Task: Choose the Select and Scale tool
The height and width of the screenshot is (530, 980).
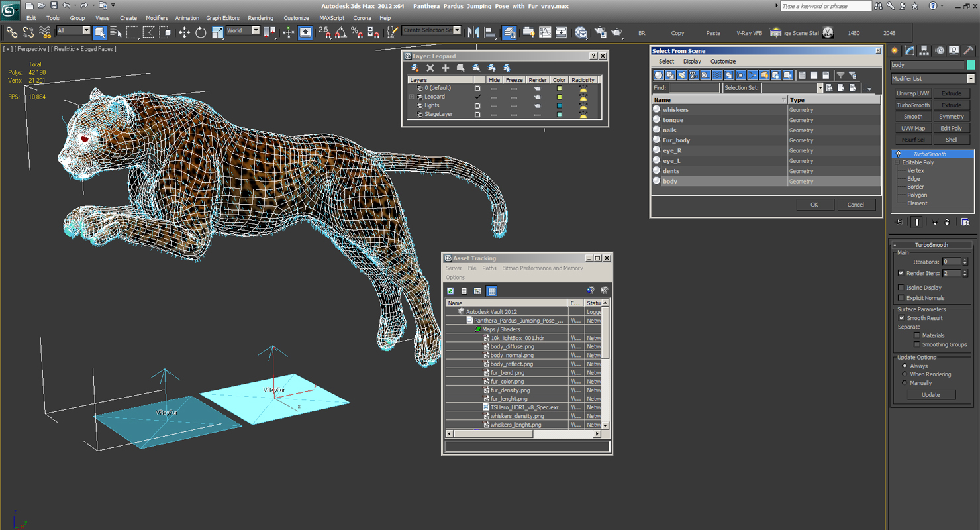Action: point(217,32)
